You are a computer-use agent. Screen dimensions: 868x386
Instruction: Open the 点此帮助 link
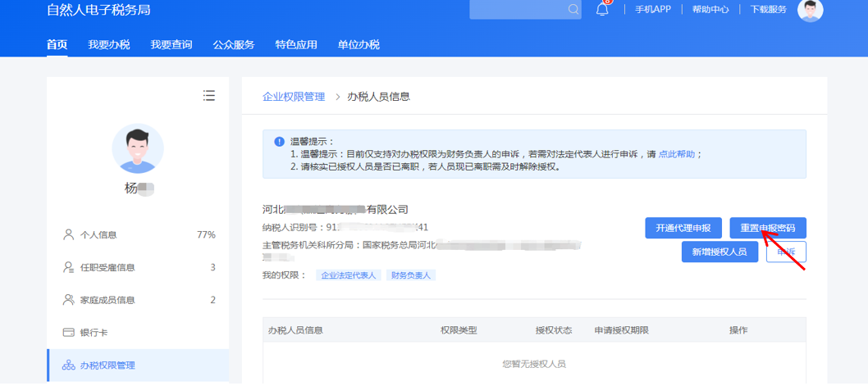677,154
